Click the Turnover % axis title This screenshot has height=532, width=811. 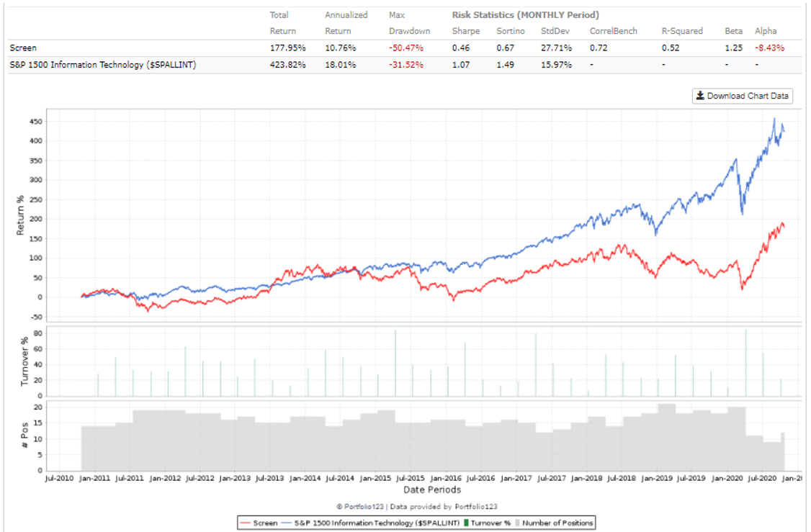(24, 361)
